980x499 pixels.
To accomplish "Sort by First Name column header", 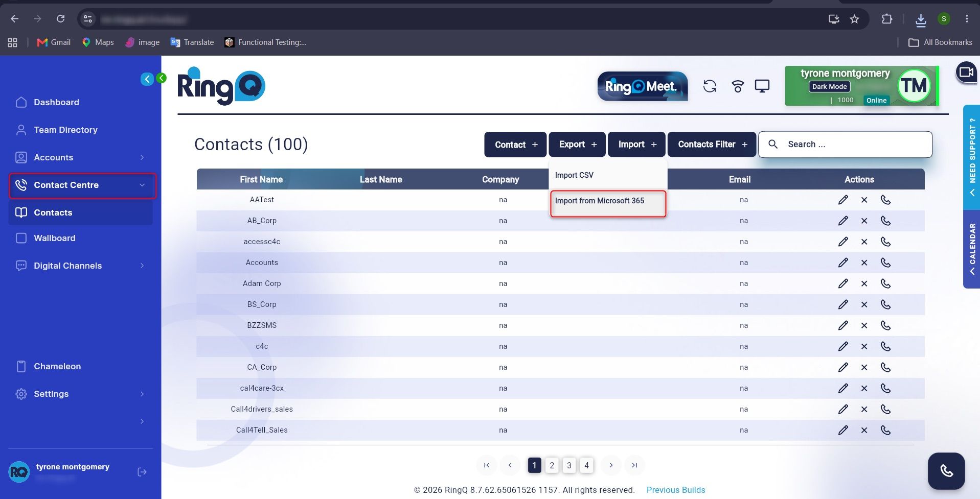I will pos(261,179).
